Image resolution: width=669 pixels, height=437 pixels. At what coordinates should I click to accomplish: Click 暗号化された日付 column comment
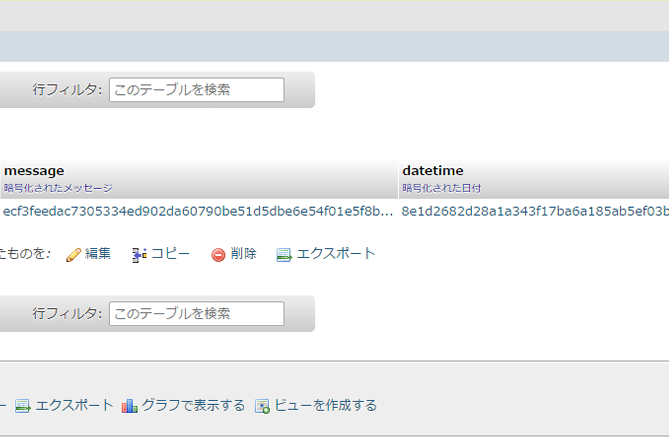coord(442,188)
